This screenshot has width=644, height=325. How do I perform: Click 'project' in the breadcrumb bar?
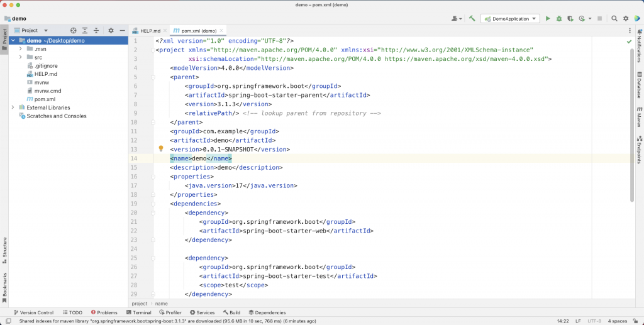(139, 304)
